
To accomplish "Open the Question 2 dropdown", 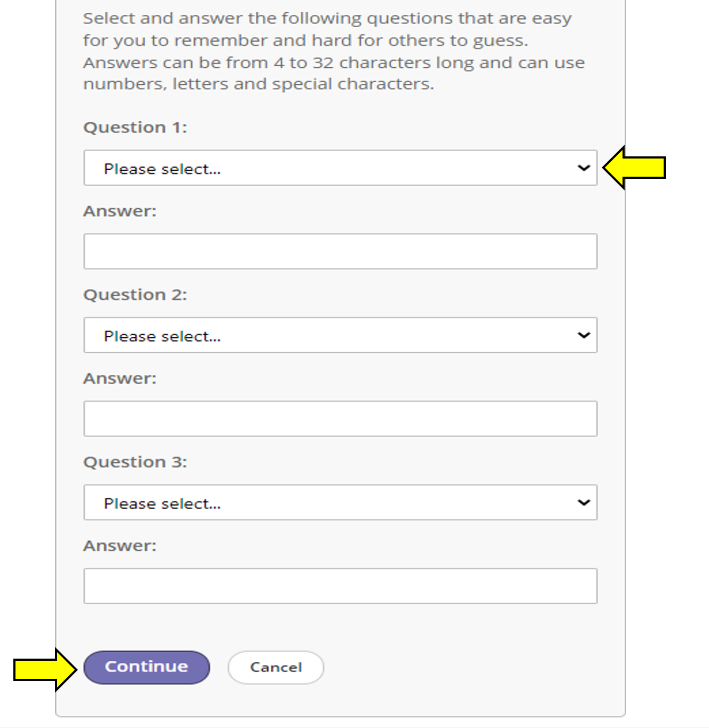I will (x=340, y=336).
